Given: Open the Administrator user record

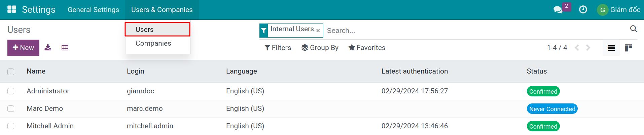Looking at the screenshot, I should [x=48, y=91].
